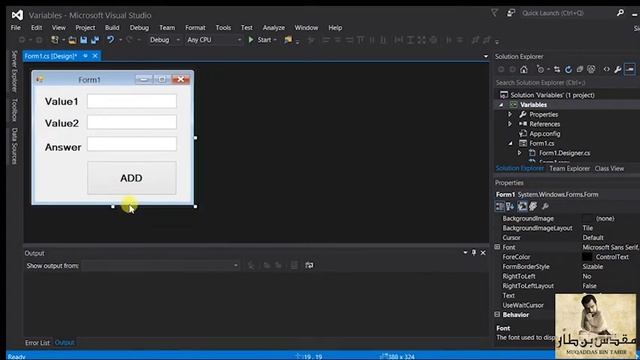This screenshot has width=640, height=360.
Task: Open the Any CPU platform dropdown
Action: point(239,40)
